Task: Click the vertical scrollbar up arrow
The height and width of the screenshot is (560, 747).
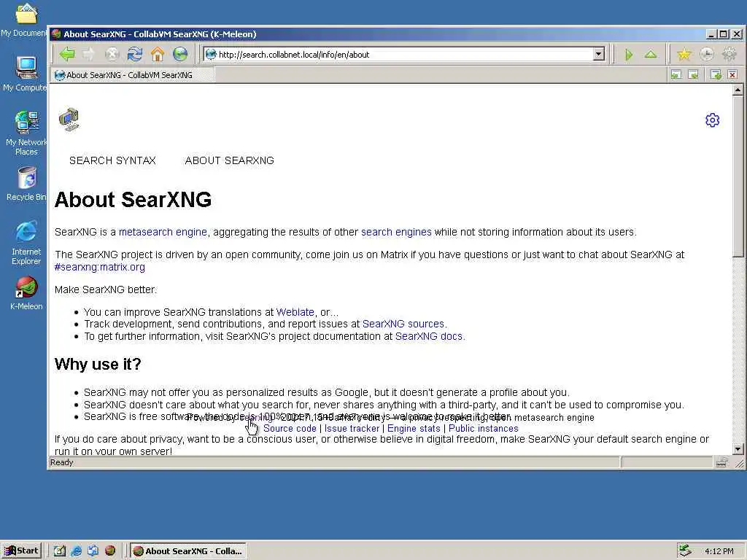Action: [738, 90]
